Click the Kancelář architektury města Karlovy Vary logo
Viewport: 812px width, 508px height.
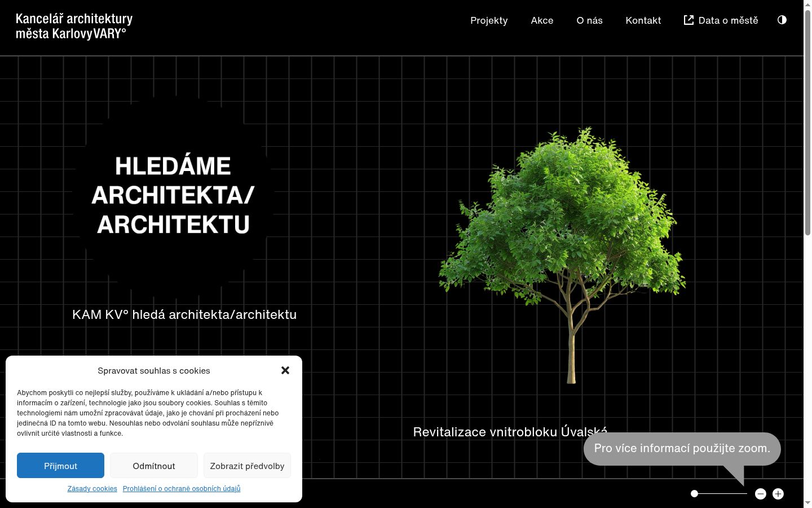coord(74,27)
